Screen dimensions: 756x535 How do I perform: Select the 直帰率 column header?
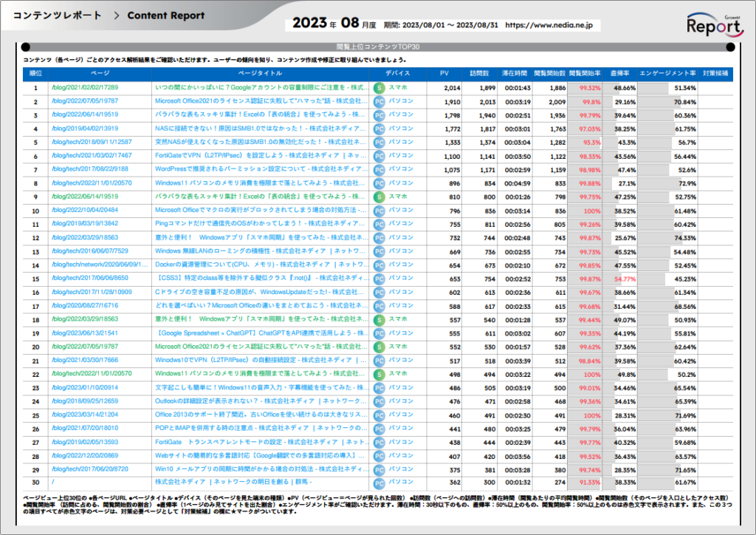(x=619, y=74)
